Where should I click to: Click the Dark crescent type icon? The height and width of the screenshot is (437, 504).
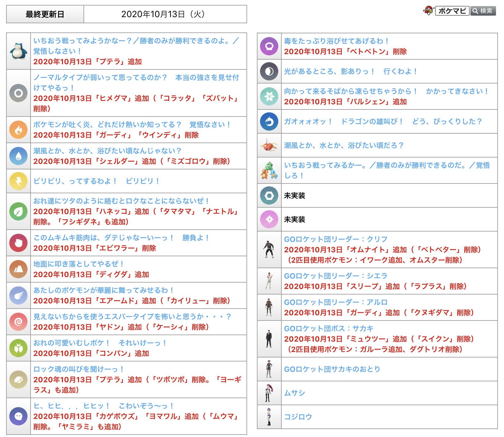269,71
